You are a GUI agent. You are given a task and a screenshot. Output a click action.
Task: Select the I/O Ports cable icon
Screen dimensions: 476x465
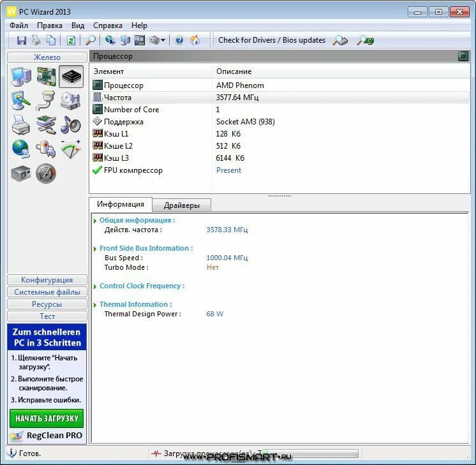(x=46, y=101)
